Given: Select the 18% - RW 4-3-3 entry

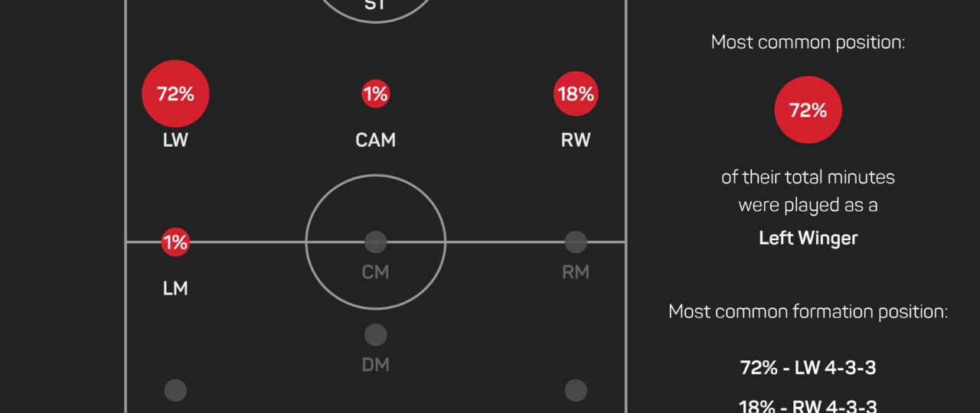Looking at the screenshot, I should [x=808, y=405].
